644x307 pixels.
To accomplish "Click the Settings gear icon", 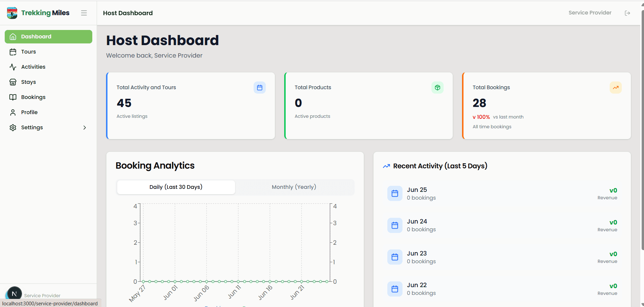I will [13, 128].
